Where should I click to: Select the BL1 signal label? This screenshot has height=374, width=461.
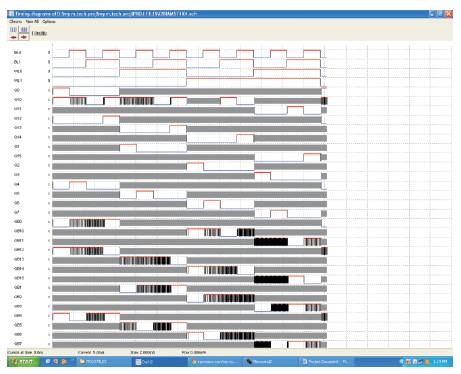[17, 62]
